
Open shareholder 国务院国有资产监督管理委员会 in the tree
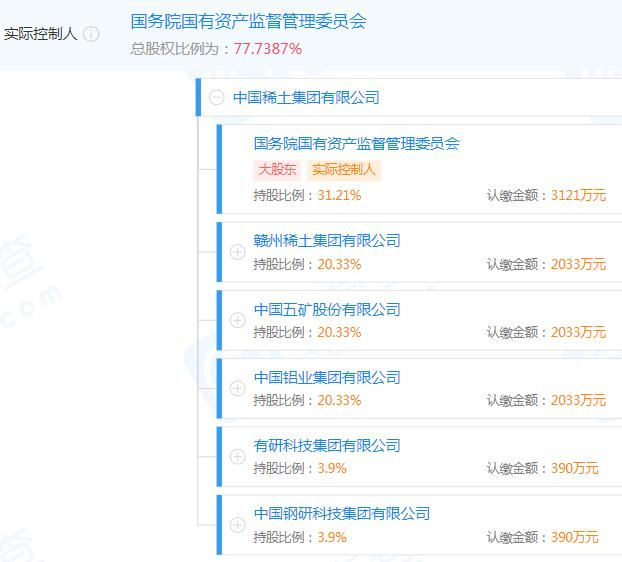(357, 143)
